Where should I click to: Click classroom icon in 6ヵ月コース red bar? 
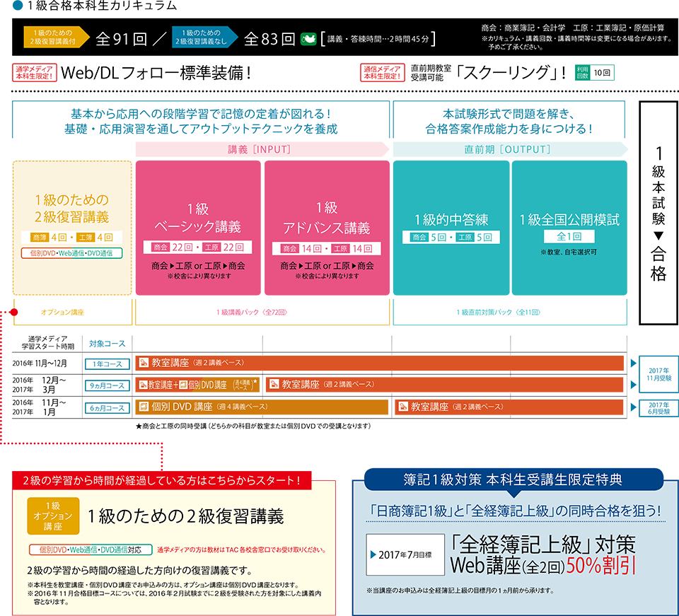pyautogui.click(x=402, y=407)
